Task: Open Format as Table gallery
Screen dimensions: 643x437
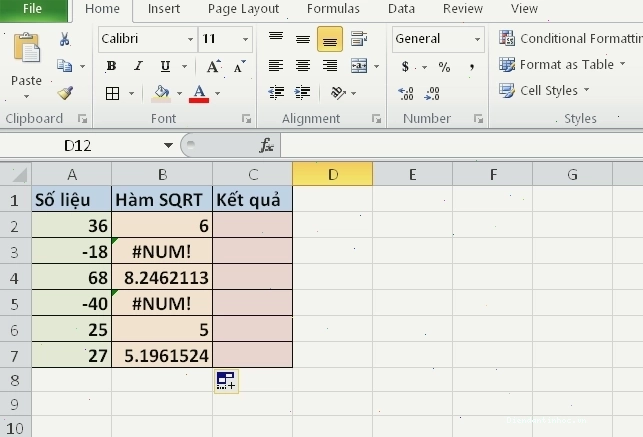Action: 562,64
